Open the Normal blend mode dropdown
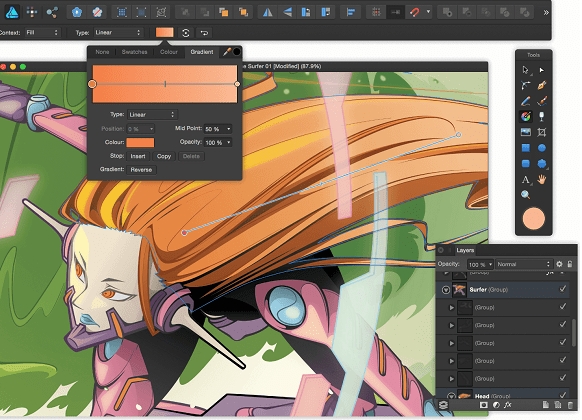Screen dimensions: 582x420 coord(524,264)
